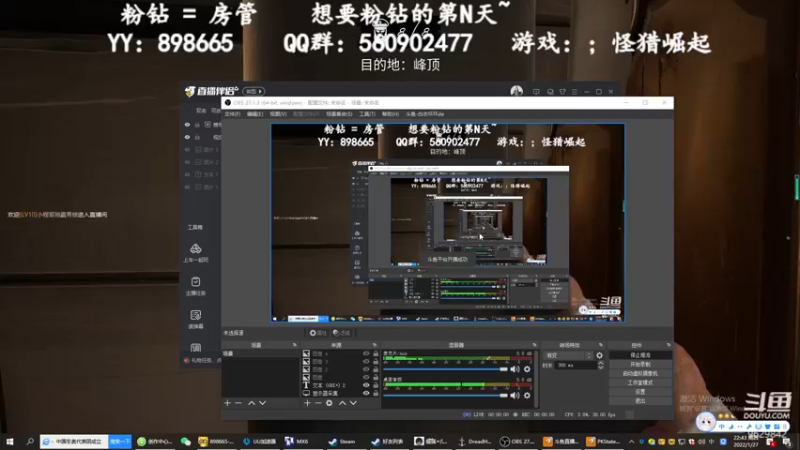
Task: Open WeChat icon in the taskbar
Action: tap(186, 441)
